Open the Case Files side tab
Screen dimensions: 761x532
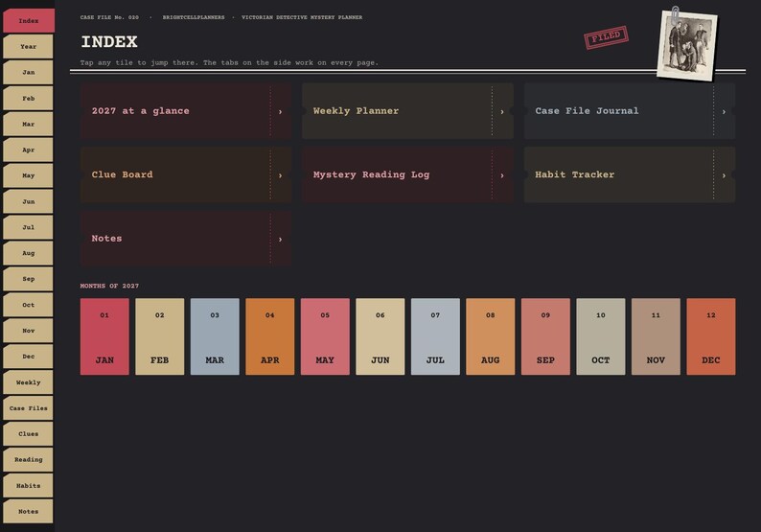[x=28, y=408]
